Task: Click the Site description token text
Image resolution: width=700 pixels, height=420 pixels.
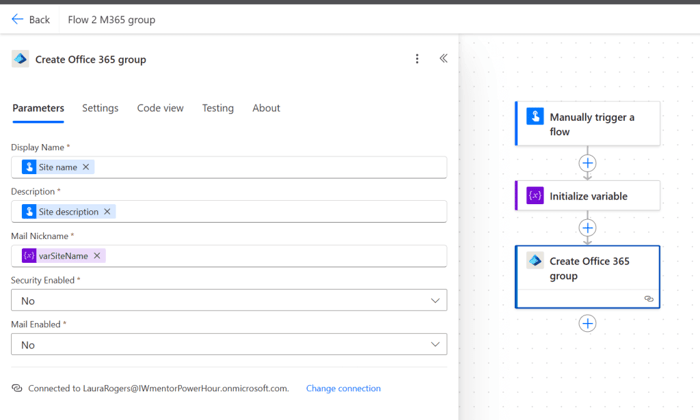Action: pos(68,212)
